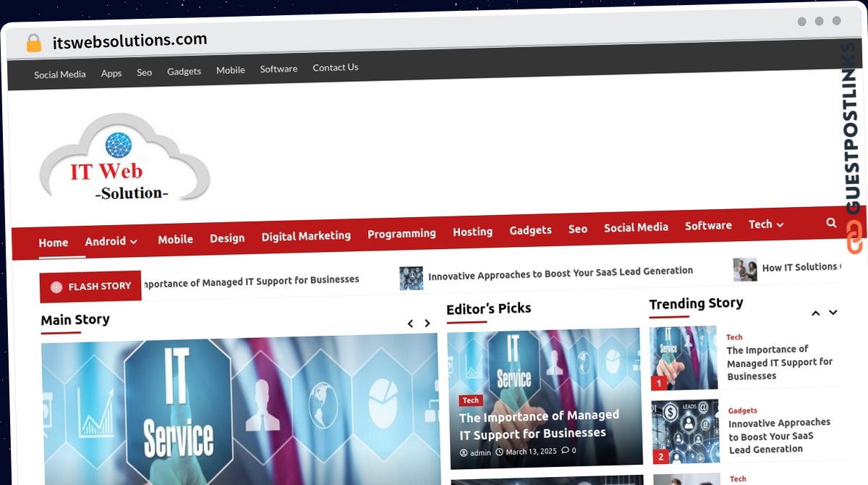Click the March 13, 2025 date
The image size is (868, 485).
pyautogui.click(x=531, y=452)
